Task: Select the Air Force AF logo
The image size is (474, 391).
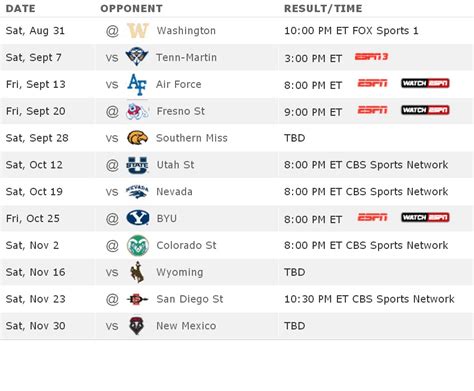Action: click(137, 84)
